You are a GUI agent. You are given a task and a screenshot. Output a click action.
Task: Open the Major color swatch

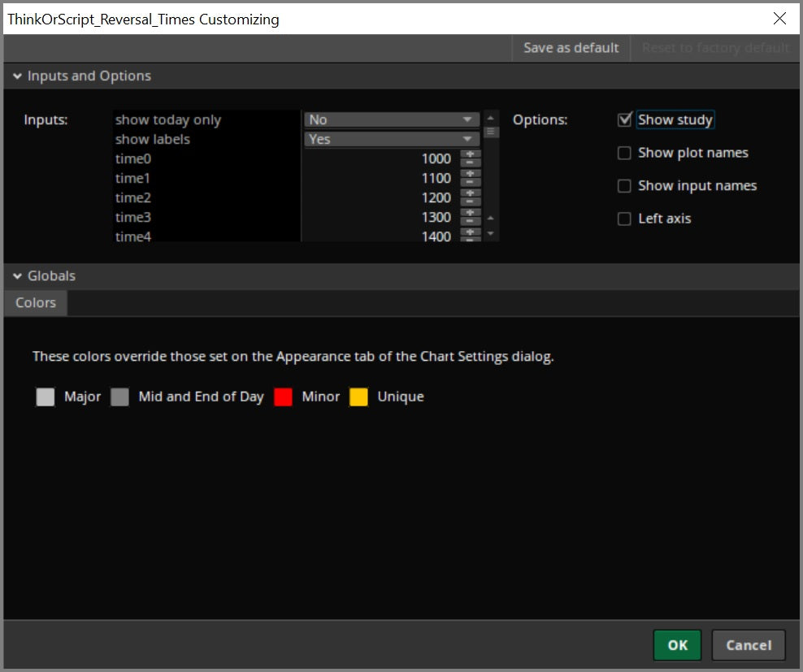(x=45, y=397)
